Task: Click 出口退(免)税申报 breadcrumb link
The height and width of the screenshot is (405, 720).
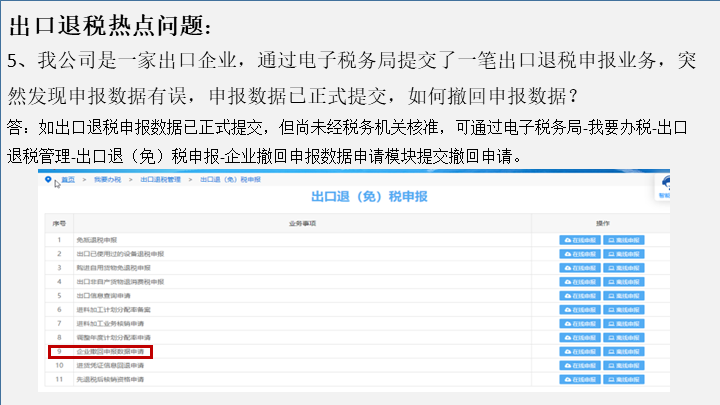Action: 231,180
